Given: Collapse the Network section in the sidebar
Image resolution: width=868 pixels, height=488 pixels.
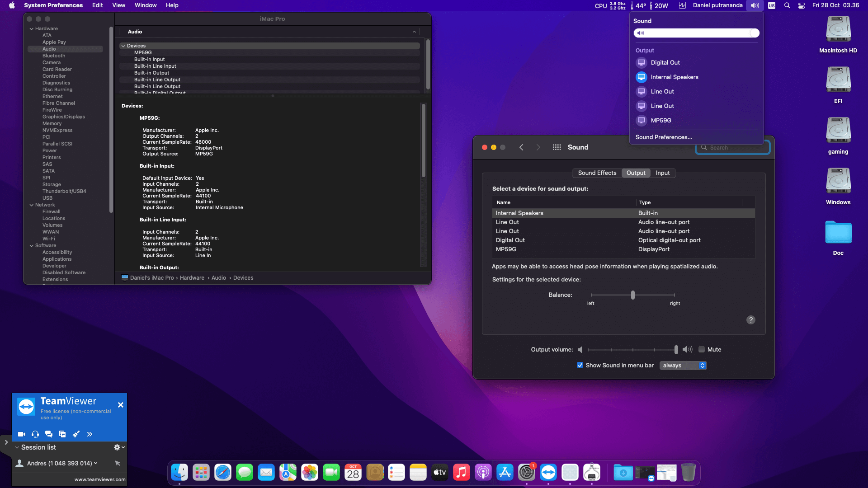Looking at the screenshot, I should (x=32, y=205).
